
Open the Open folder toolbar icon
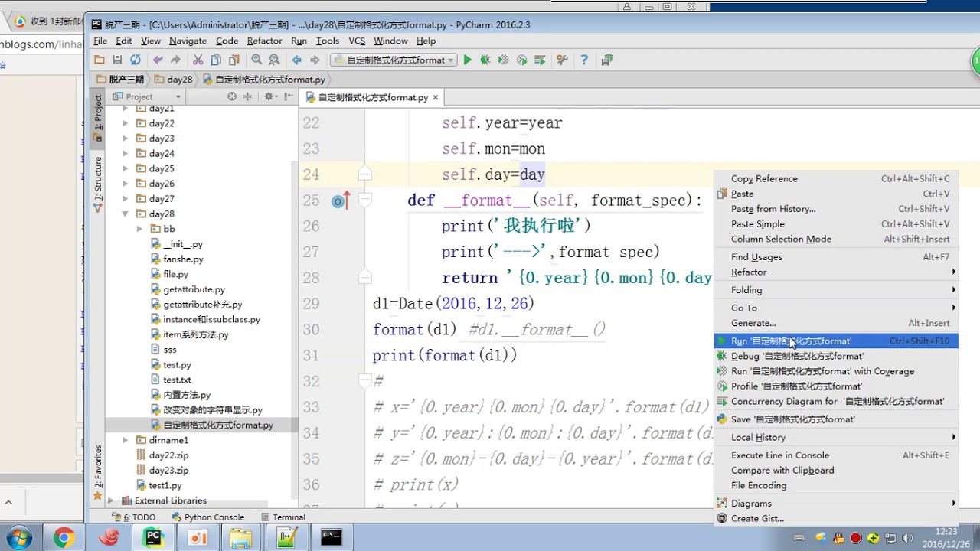[99, 60]
